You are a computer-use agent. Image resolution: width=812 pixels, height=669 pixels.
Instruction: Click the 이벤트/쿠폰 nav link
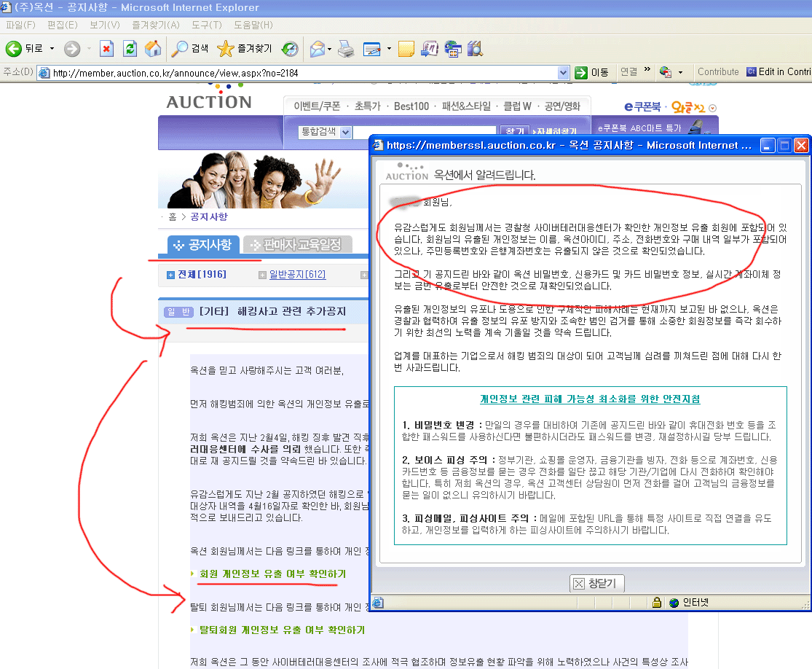(317, 106)
